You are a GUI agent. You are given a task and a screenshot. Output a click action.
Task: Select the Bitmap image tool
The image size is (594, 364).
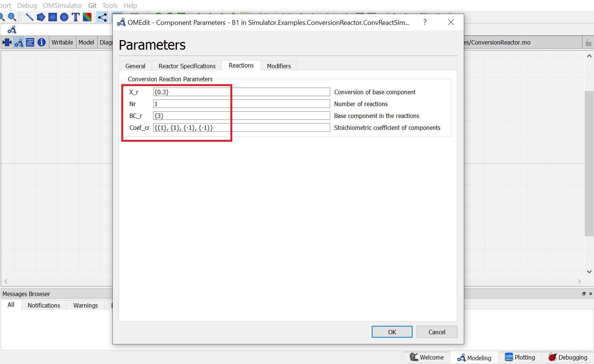pos(87,17)
